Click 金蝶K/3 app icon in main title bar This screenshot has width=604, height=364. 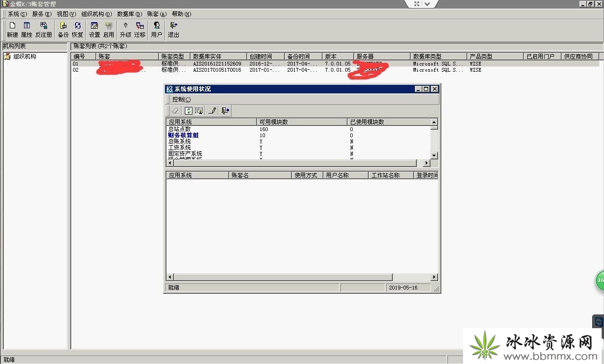(5, 4)
